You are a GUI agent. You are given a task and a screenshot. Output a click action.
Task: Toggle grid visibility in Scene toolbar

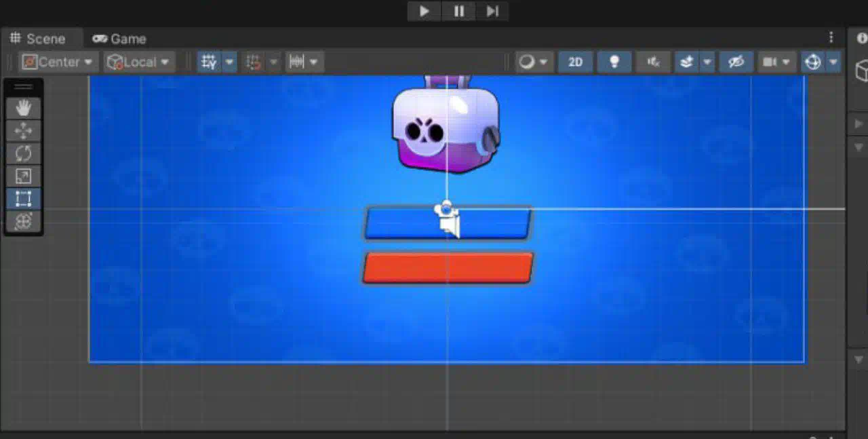coord(209,62)
